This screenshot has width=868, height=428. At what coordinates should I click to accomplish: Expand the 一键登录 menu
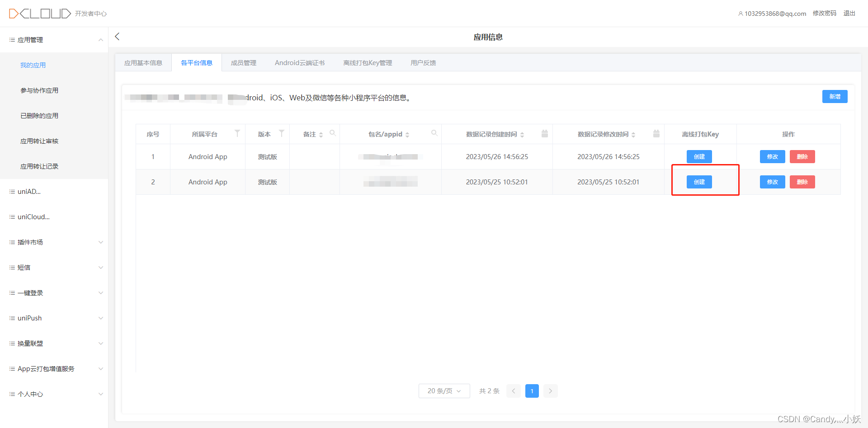point(54,293)
